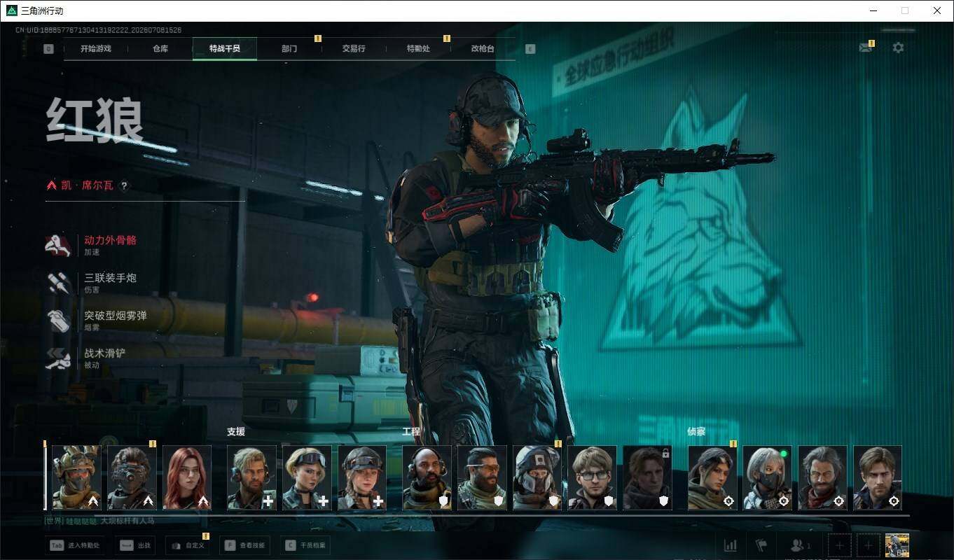Select the red-haired female operator portrait
This screenshot has width=954, height=560.
pos(187,477)
